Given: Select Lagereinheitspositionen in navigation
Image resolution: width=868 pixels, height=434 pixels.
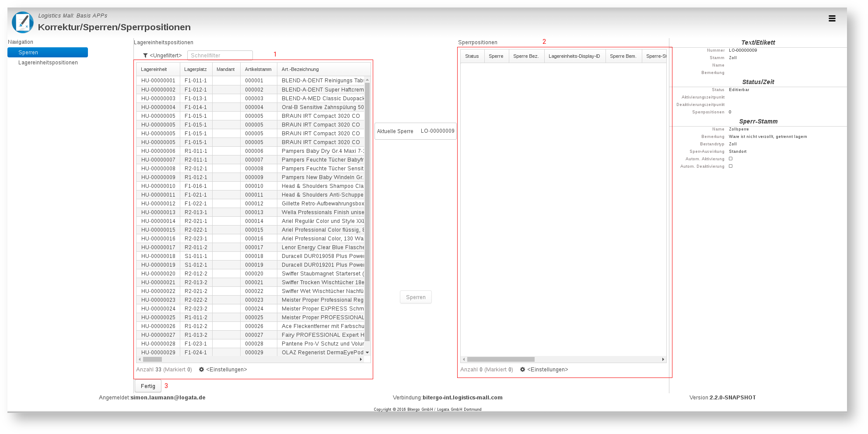Looking at the screenshot, I should 48,63.
